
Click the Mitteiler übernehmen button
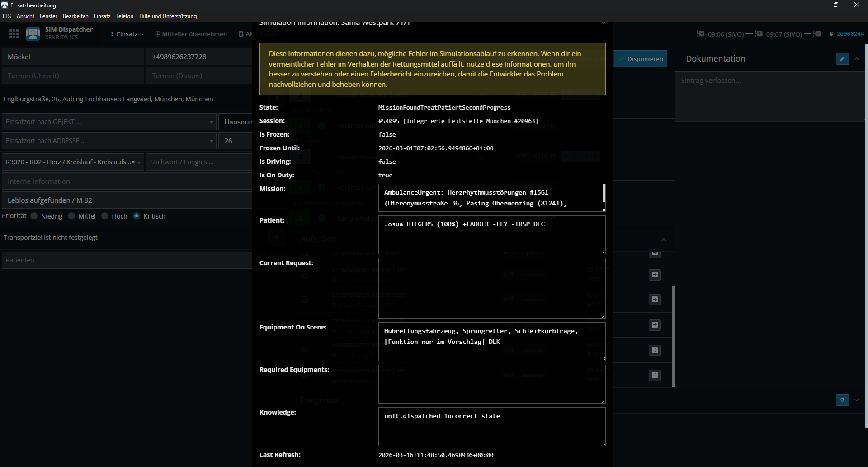[x=191, y=34]
